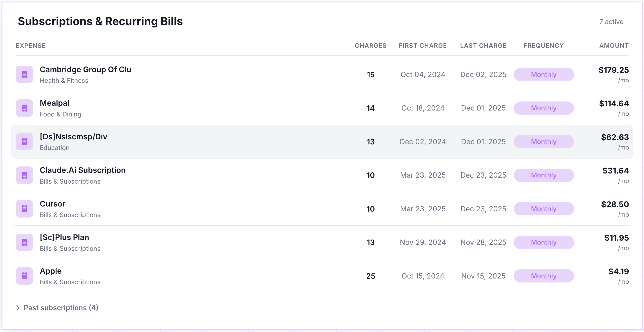This screenshot has width=644, height=332.
Task: Click the Cambridge Group Of Clu receipt icon
Action: click(24, 74)
